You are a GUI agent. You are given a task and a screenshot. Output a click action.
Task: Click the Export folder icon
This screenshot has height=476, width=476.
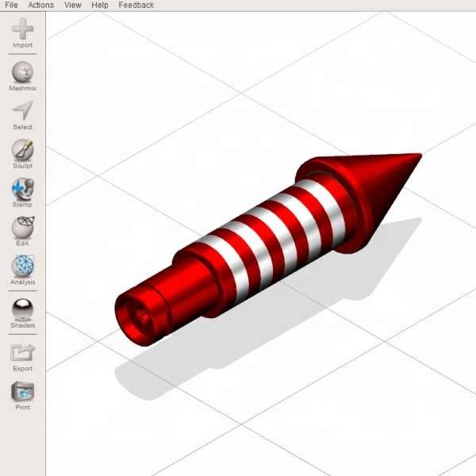(x=23, y=353)
